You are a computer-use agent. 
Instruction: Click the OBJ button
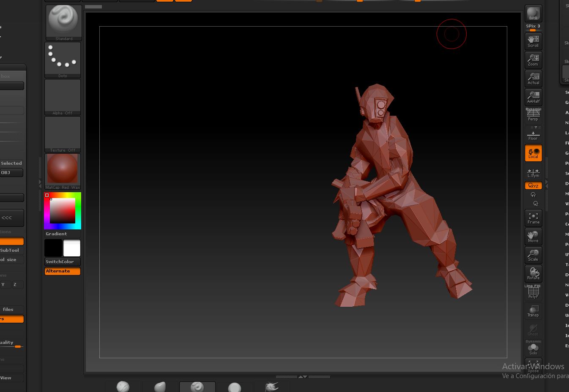click(x=11, y=173)
